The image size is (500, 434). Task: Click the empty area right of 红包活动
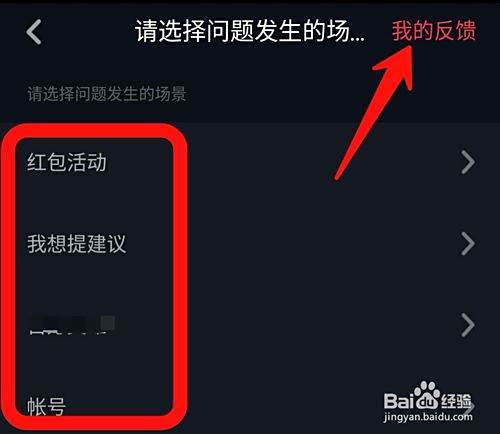click(317, 162)
